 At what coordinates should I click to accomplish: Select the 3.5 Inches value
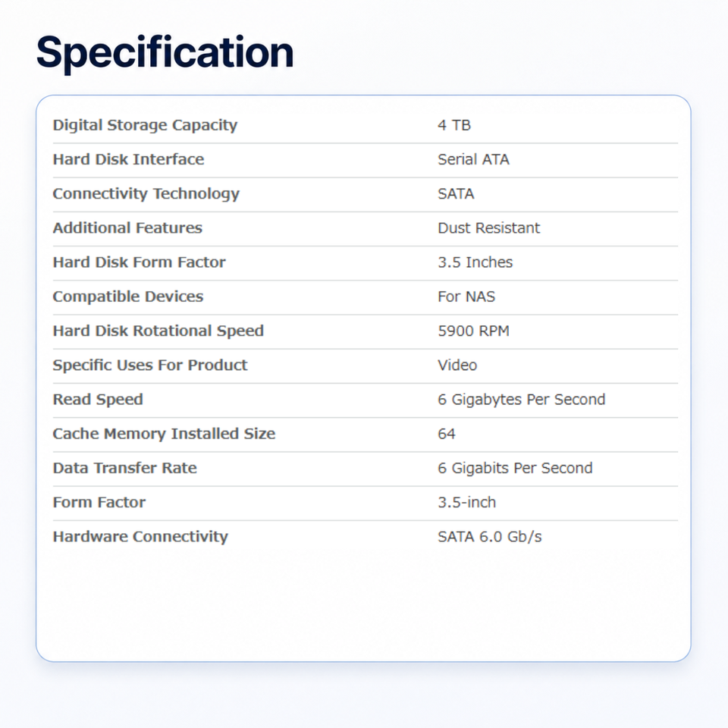(x=475, y=262)
